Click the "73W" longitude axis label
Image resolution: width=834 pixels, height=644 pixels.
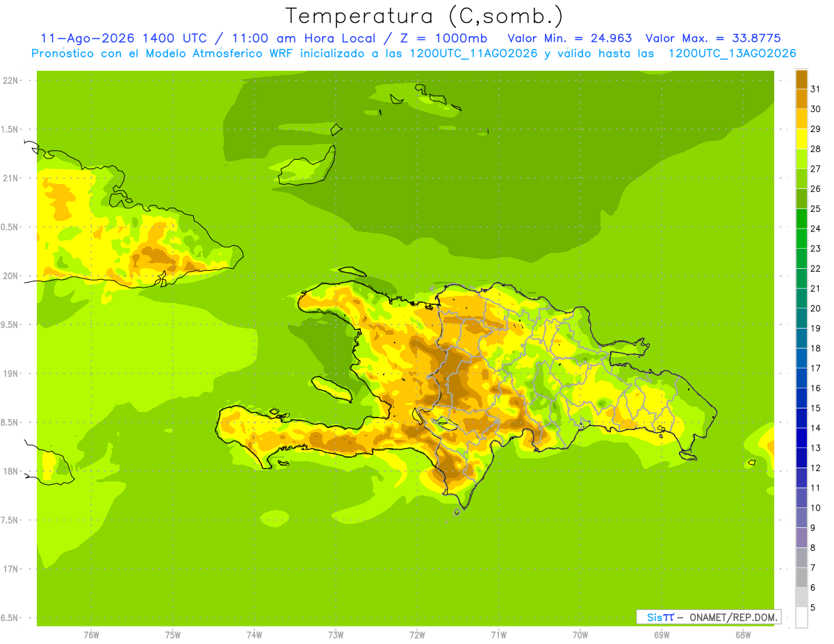336,635
